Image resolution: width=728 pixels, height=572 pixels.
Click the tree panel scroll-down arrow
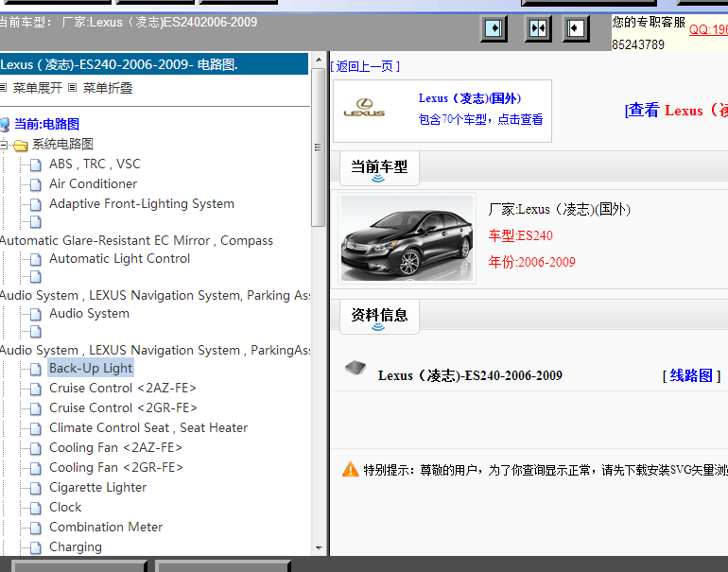[319, 548]
